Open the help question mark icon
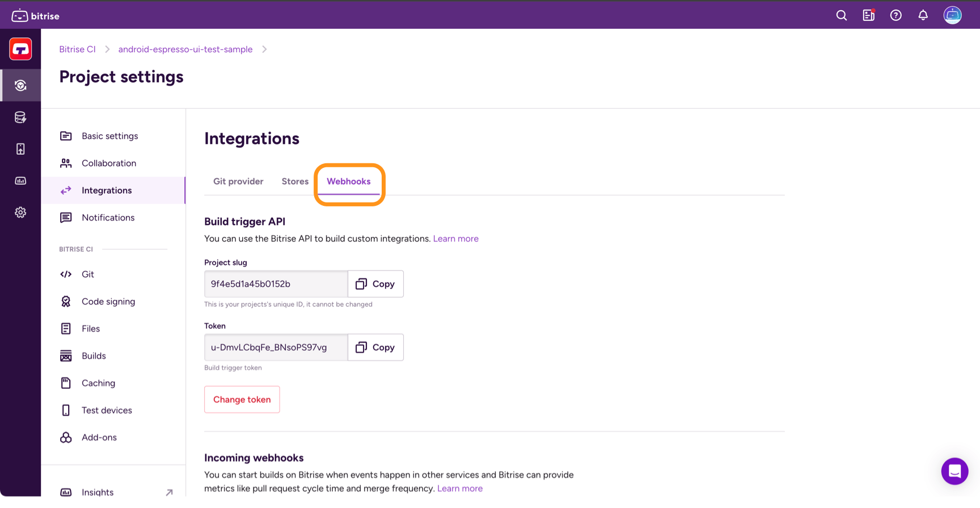This screenshot has height=508, width=980. click(896, 15)
